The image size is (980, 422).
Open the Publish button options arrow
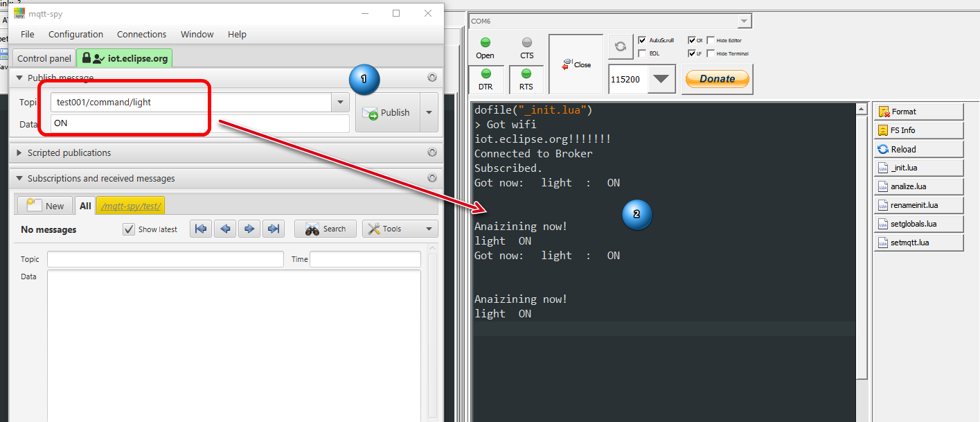tap(429, 112)
